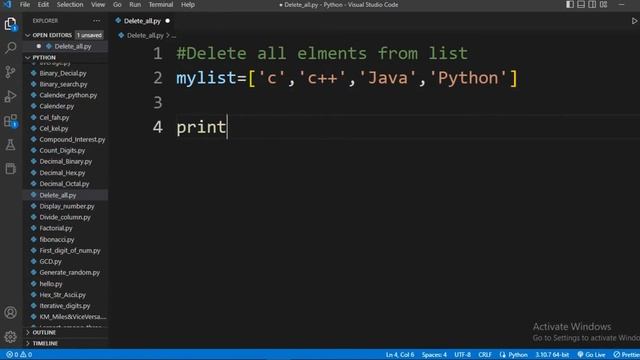Open Decimal_Hex.py file
The width and height of the screenshot is (640, 360).
point(62,173)
